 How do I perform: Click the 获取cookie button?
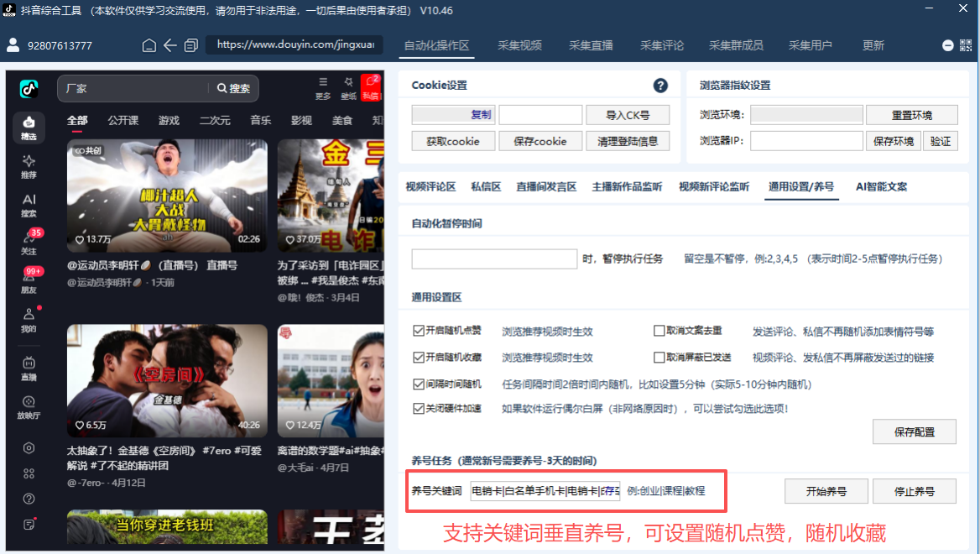click(x=453, y=141)
